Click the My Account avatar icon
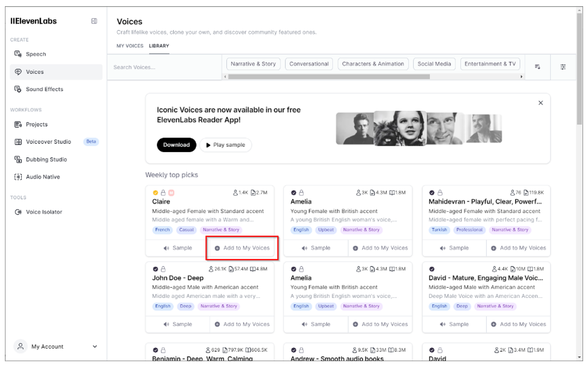 pyautogui.click(x=20, y=346)
